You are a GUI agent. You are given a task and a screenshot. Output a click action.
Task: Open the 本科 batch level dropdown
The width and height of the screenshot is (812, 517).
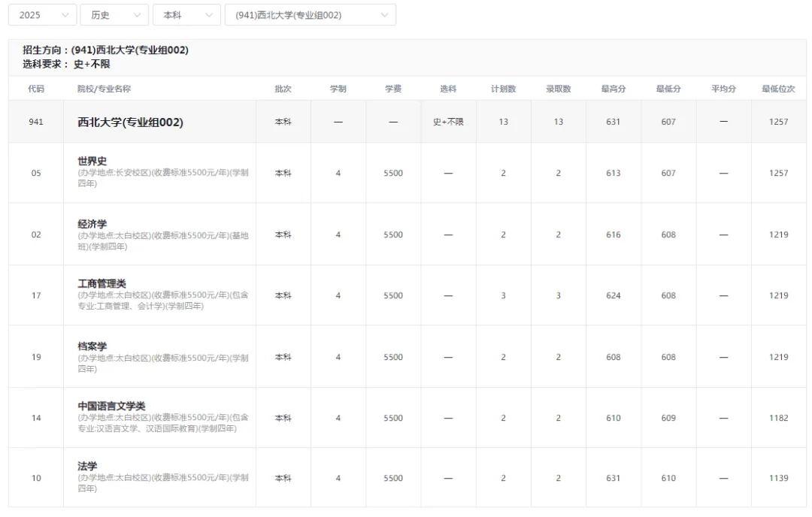tap(186, 15)
